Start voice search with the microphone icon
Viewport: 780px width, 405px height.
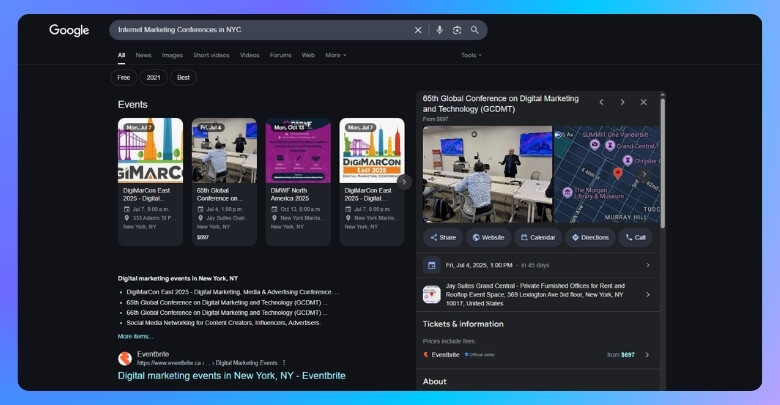tap(439, 30)
